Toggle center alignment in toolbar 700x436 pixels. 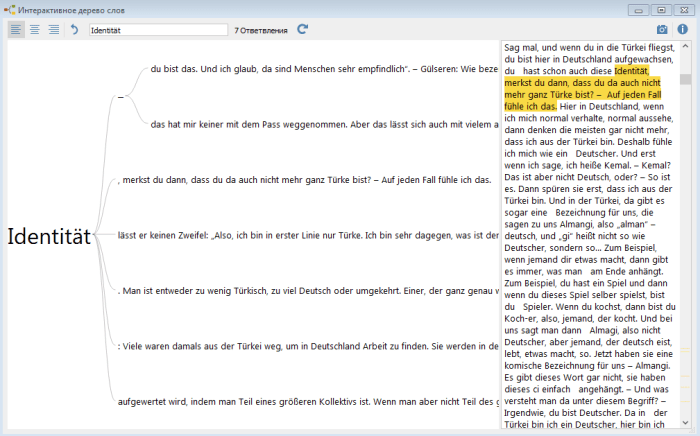[x=34, y=30]
